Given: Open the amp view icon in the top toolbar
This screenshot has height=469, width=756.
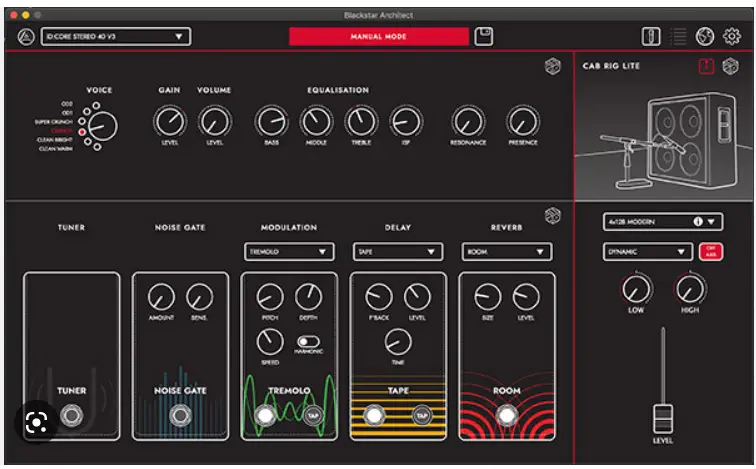Looking at the screenshot, I should pyautogui.click(x=651, y=37).
